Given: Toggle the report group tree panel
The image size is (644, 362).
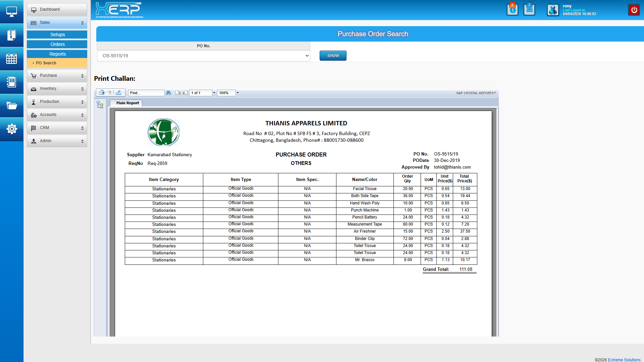Looking at the screenshot, I should click(x=100, y=105).
